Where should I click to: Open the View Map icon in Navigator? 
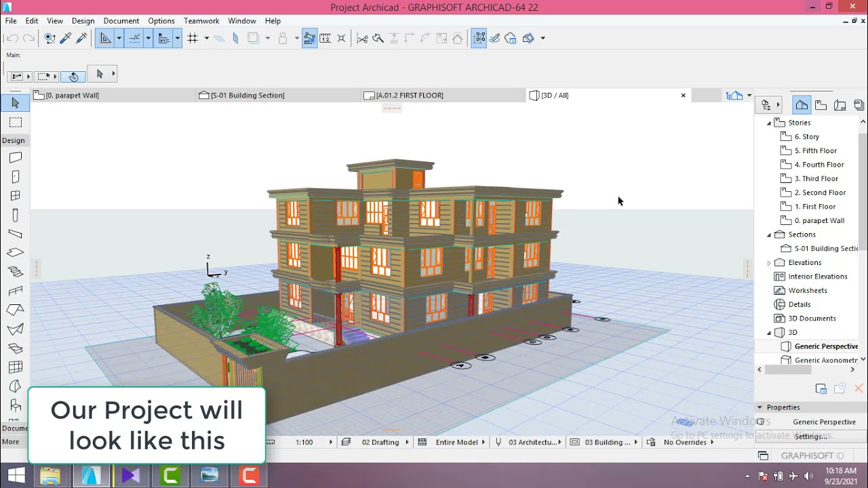[821, 105]
